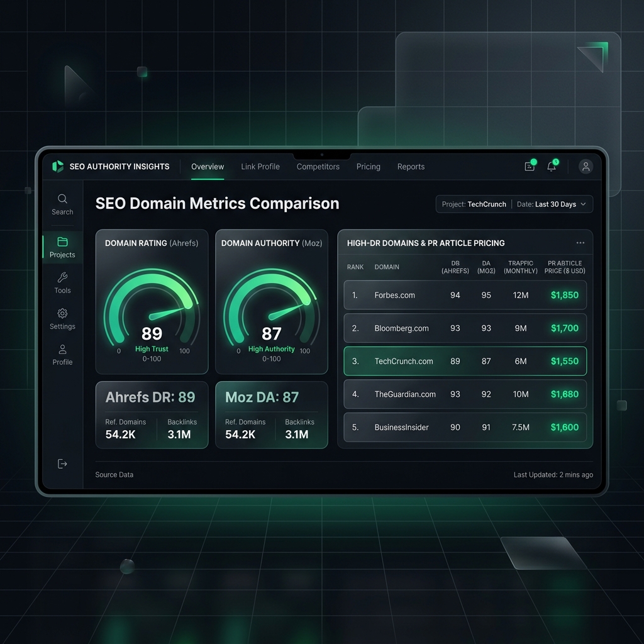Click the DOMAIN column header
644x644 pixels.
(387, 267)
